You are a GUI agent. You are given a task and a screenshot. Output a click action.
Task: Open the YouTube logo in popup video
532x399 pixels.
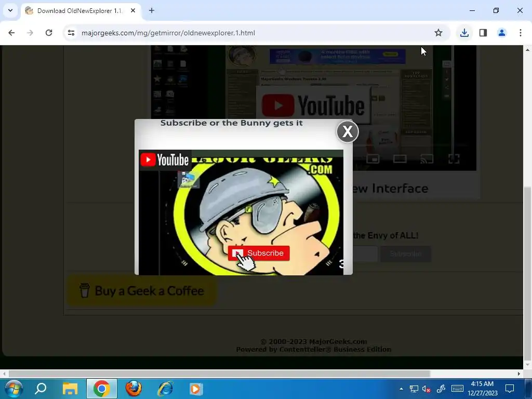(x=165, y=160)
